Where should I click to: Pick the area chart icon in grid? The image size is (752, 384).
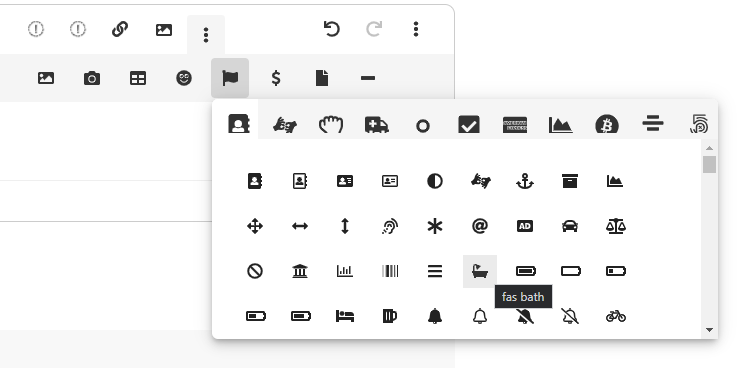615,181
